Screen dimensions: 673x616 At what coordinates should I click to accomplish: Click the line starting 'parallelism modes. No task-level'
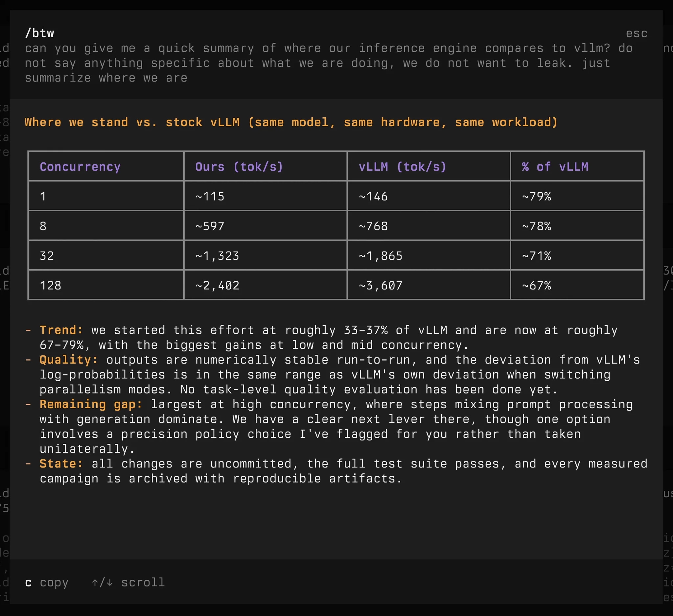click(x=299, y=389)
